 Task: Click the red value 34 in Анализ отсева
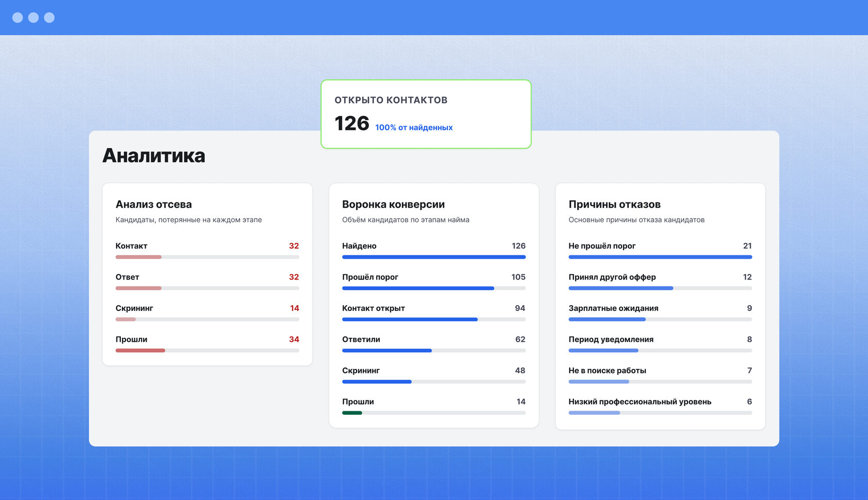pyautogui.click(x=294, y=339)
